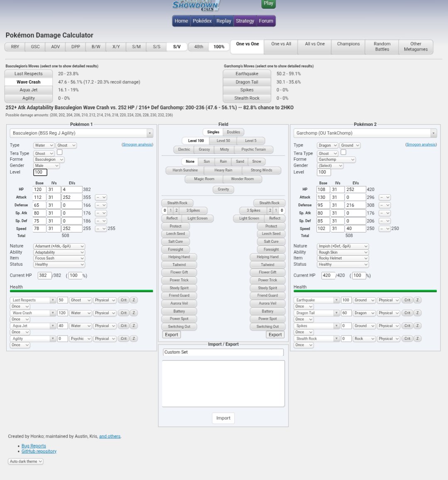
Task: Set field level to Level 50
Action: [x=223, y=141]
